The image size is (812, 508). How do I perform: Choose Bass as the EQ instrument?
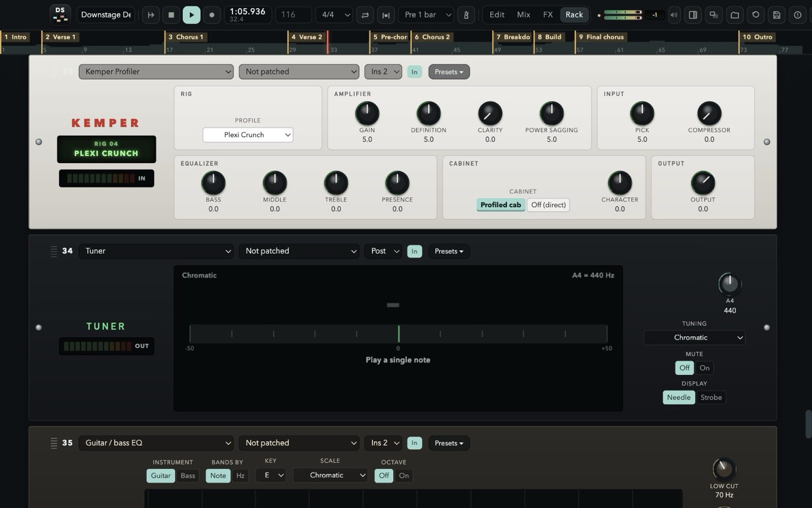pos(187,475)
